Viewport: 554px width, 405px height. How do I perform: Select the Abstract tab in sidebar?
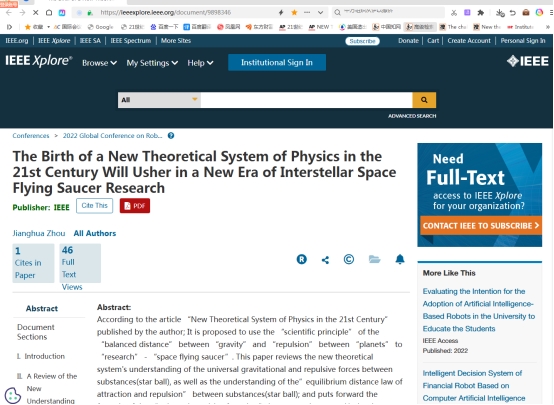[42, 309]
